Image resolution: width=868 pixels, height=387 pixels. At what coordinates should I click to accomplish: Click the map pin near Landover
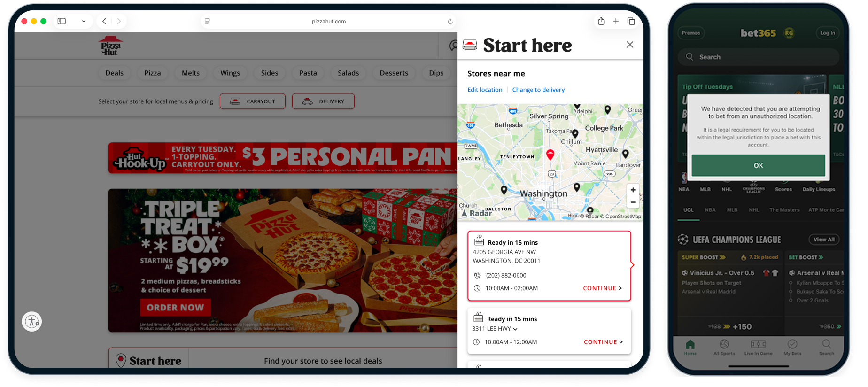(626, 154)
